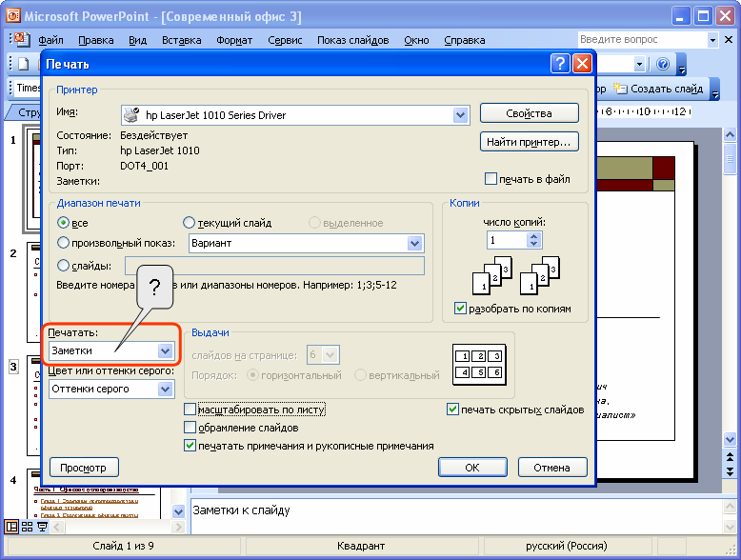This screenshot has height=560, width=741.
Task: Click the Print dialog help question button
Action: point(560,63)
